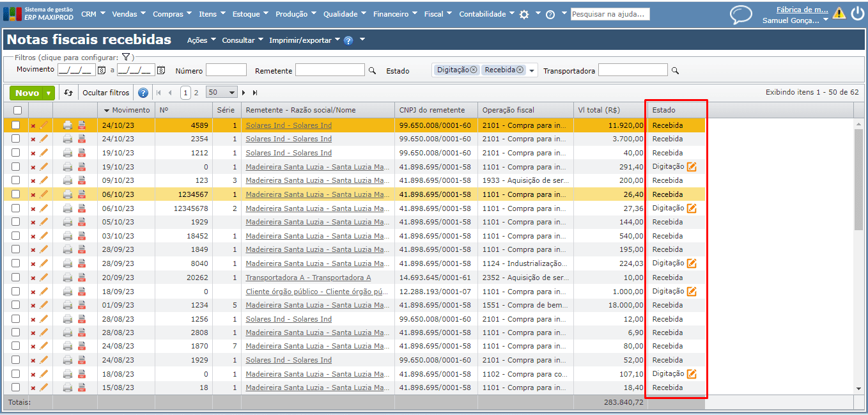Click the filter funnel configuration icon
This screenshot has height=415, width=868.
(x=126, y=57)
